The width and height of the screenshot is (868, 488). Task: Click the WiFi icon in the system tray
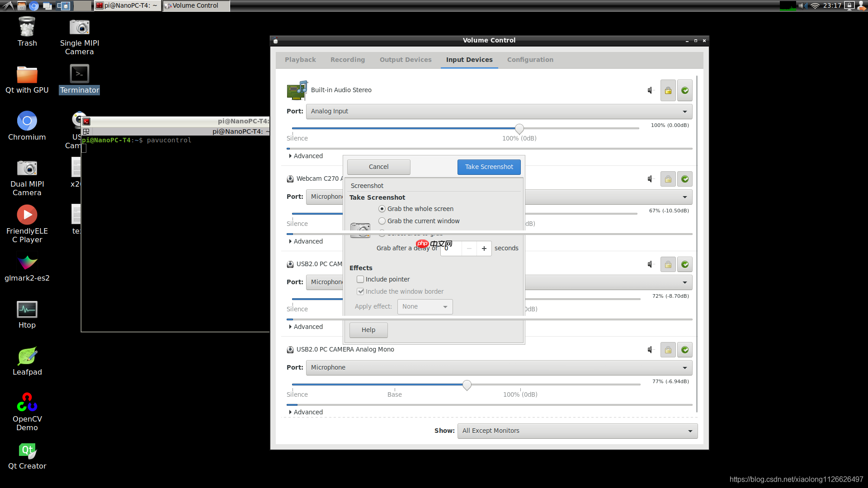point(815,6)
